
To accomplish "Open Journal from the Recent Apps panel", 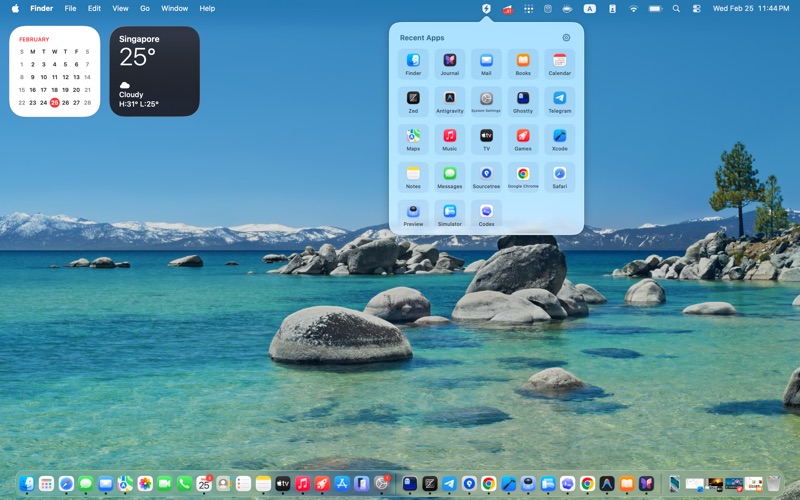I will coord(450,61).
